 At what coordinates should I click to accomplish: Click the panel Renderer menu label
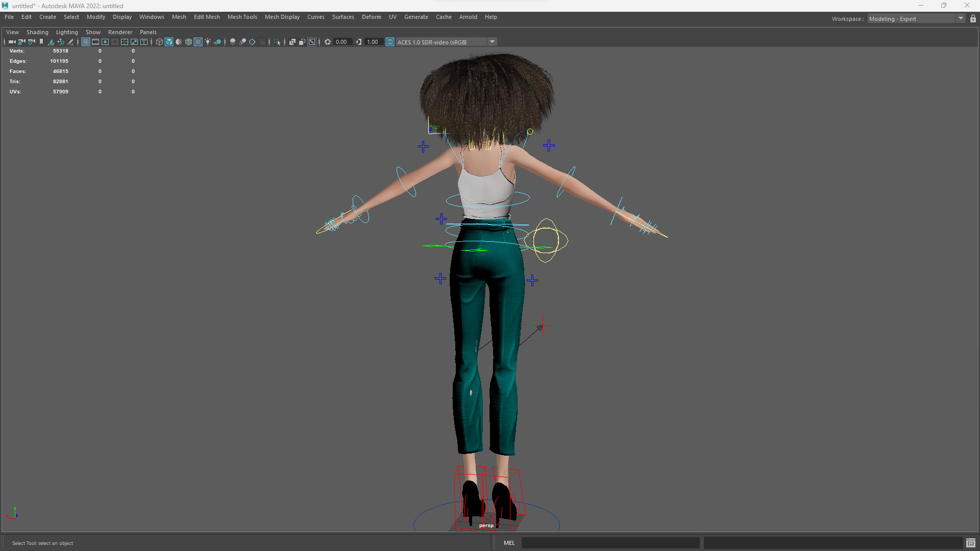[120, 32]
